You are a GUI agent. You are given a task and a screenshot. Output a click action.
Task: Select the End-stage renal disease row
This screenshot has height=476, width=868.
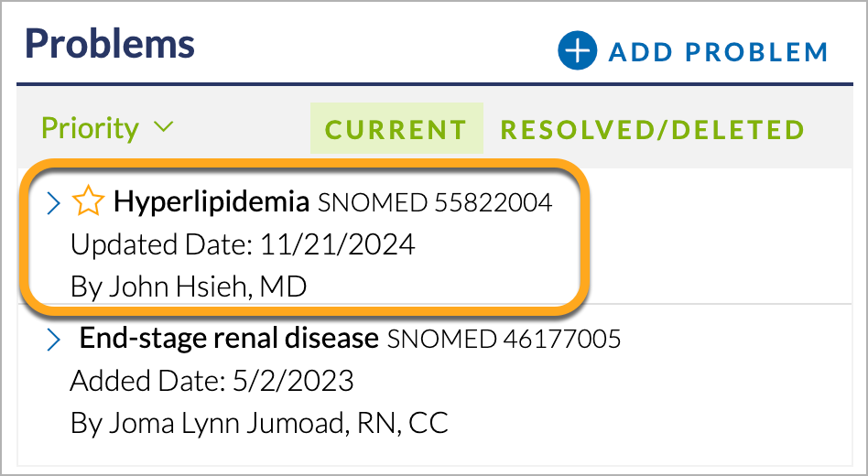[x=435, y=381]
